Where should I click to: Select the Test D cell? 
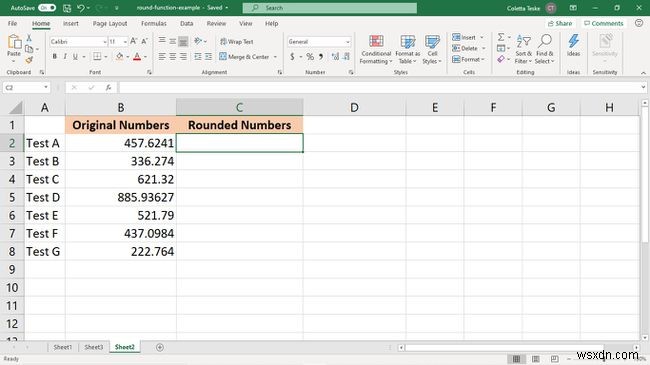coord(45,197)
